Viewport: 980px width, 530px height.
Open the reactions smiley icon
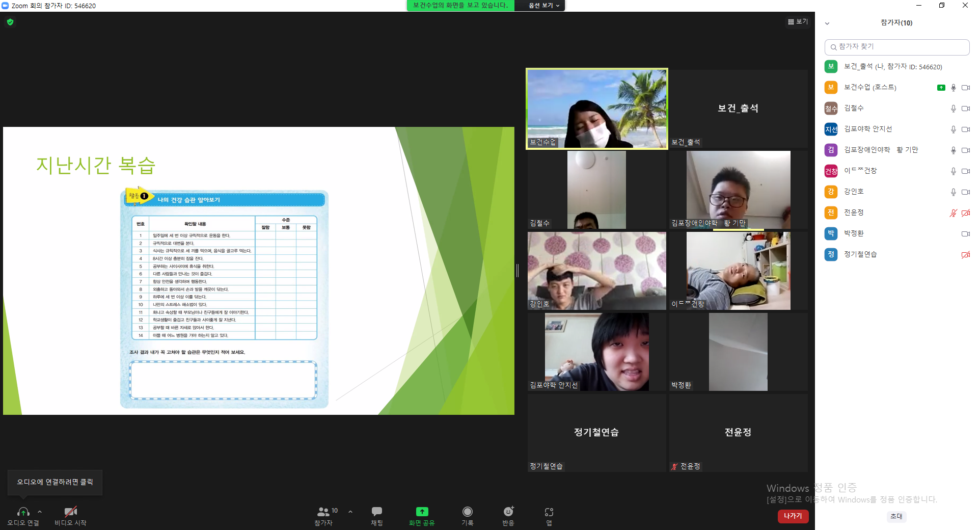pos(508,512)
